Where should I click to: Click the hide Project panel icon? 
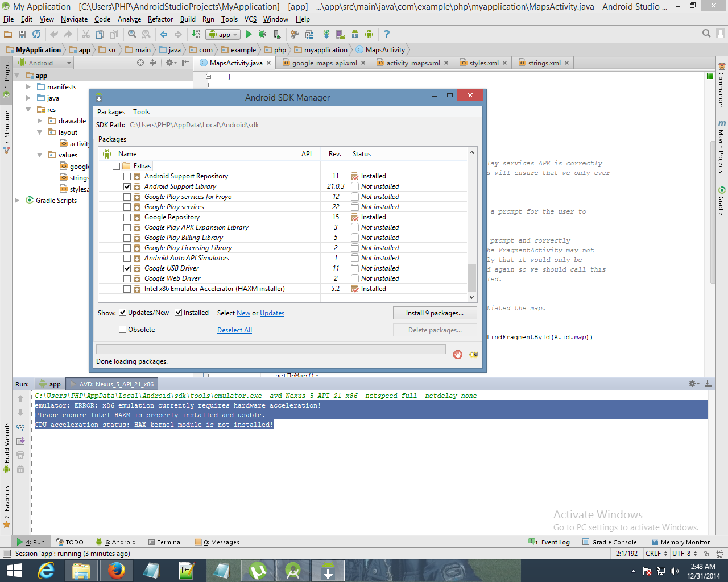185,63
